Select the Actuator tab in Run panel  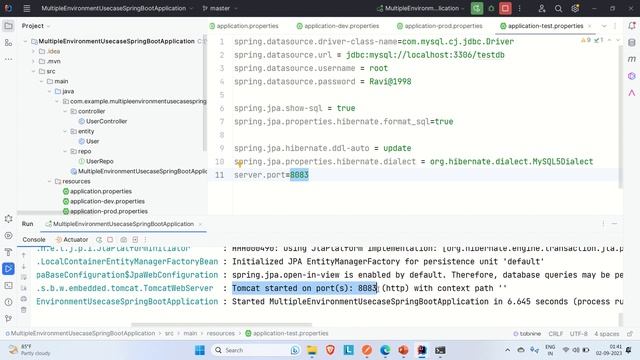pos(72,240)
